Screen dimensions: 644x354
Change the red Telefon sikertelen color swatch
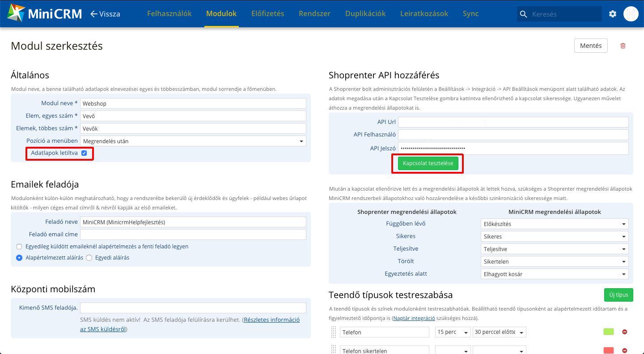(x=609, y=350)
